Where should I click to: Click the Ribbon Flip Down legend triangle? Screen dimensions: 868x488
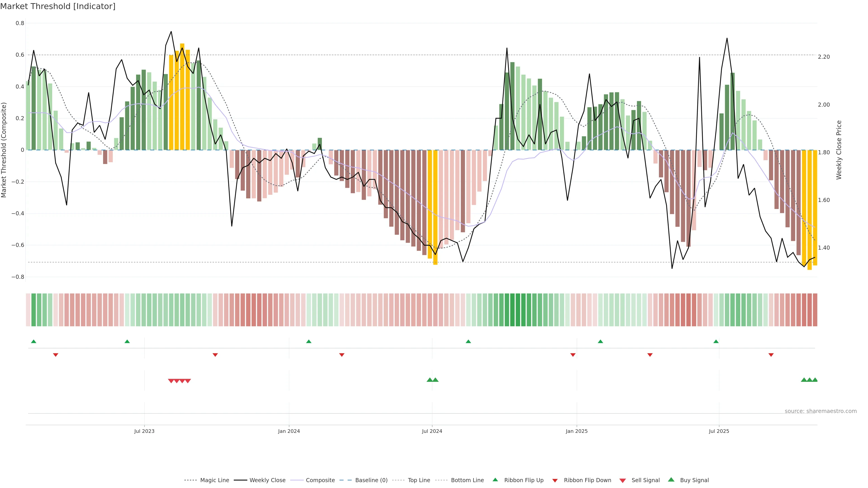click(555, 480)
